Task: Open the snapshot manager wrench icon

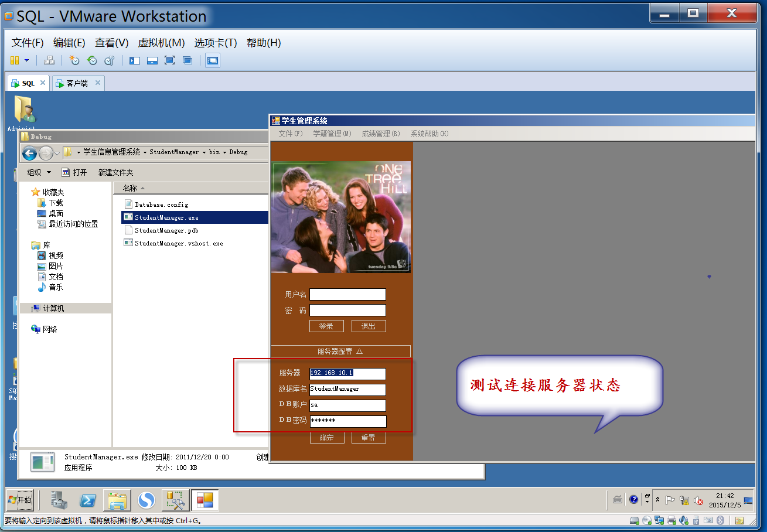Action: click(x=110, y=60)
